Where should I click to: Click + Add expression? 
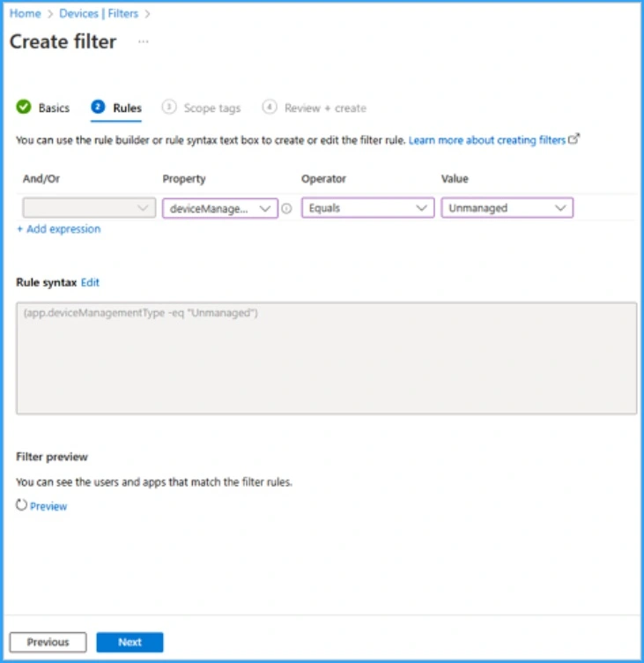point(59,228)
